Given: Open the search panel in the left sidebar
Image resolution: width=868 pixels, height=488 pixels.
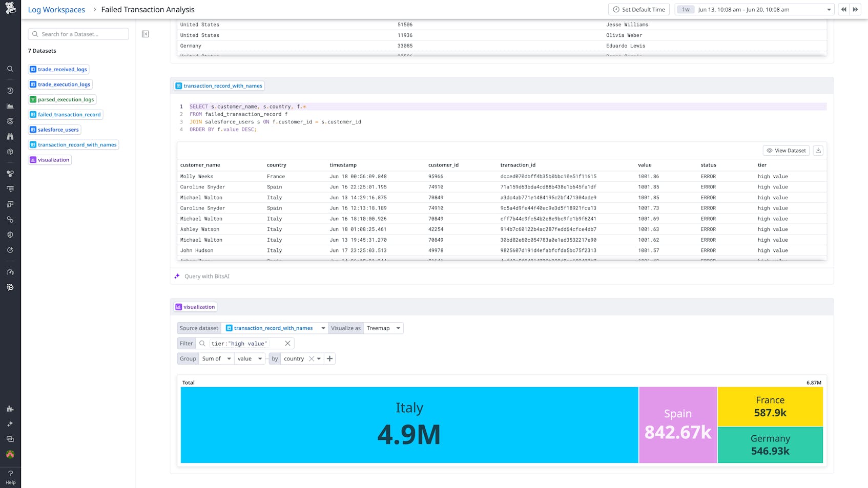Looking at the screenshot, I should click(x=10, y=69).
